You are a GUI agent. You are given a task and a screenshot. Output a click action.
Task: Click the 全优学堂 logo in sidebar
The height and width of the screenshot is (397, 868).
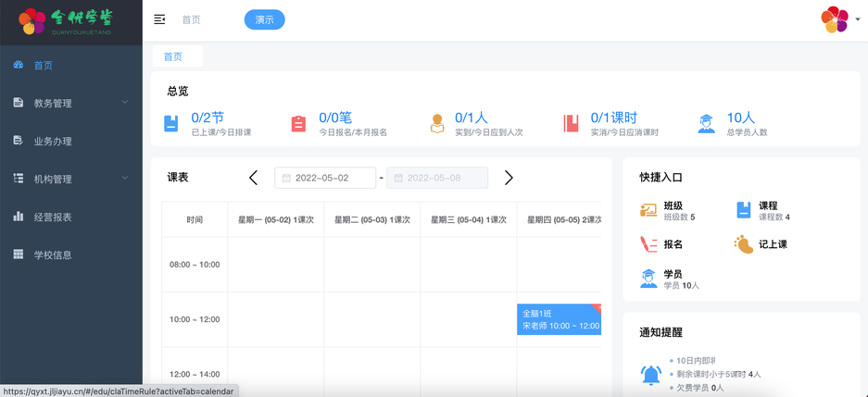click(x=70, y=21)
